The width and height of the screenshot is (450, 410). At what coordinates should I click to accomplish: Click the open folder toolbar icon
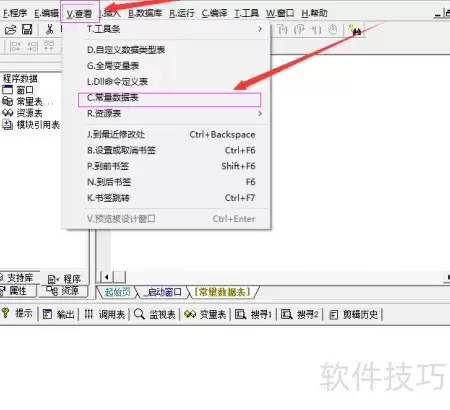coord(10,30)
